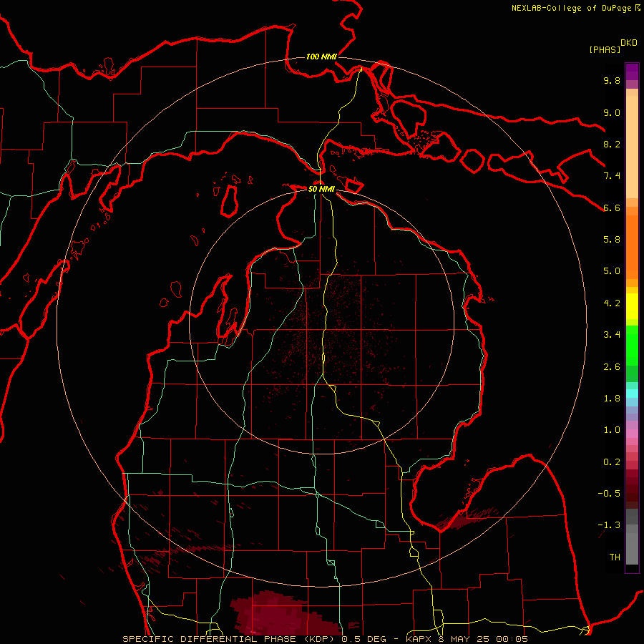Select the 9.8 value on the scale
Screen dimensions: 644x644
coord(612,80)
